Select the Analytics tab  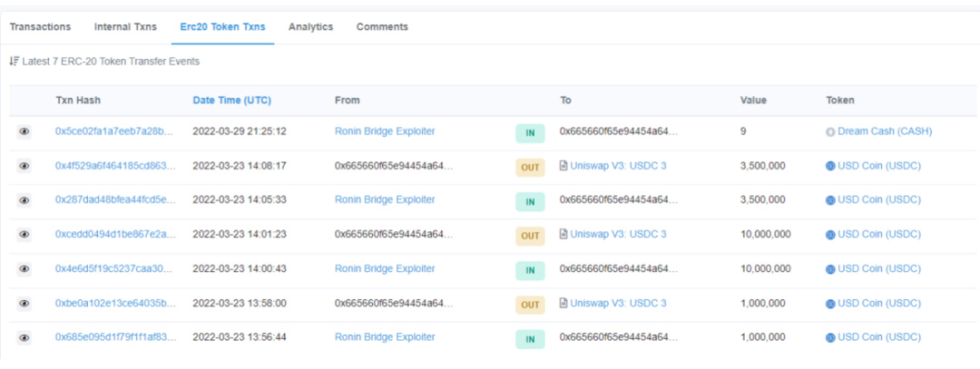310,27
